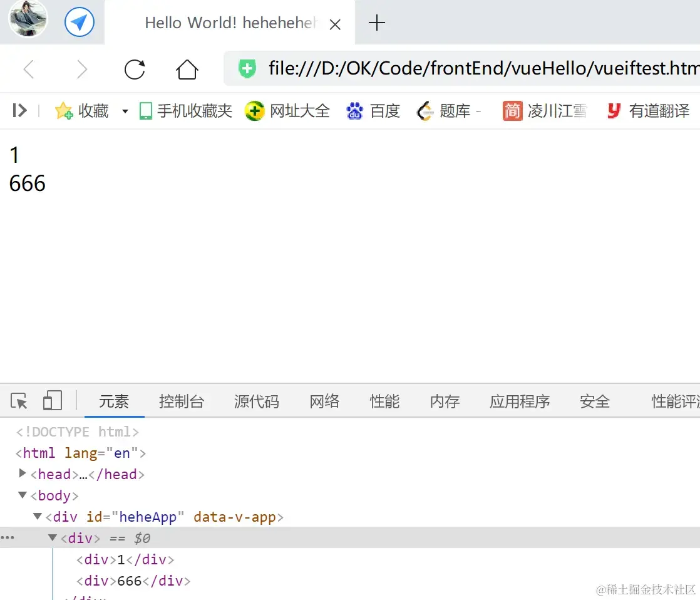Switch to 控制台 tab
Image resolution: width=700 pixels, height=600 pixels.
[181, 401]
